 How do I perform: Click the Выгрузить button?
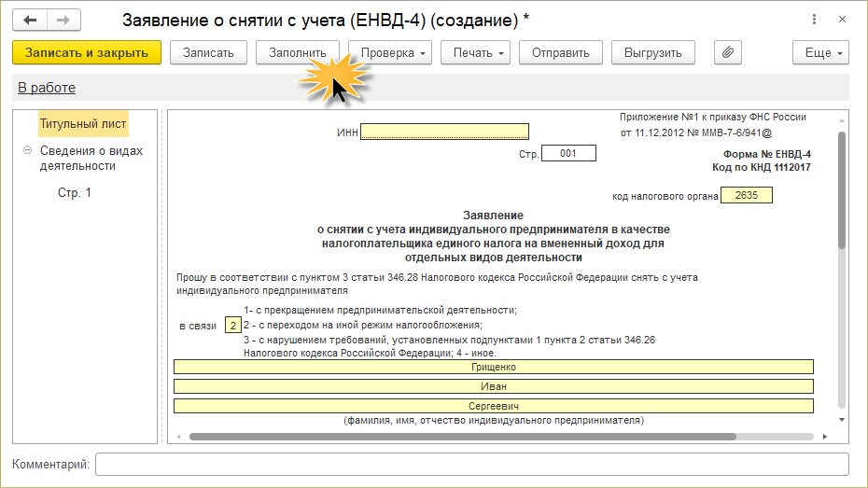652,52
